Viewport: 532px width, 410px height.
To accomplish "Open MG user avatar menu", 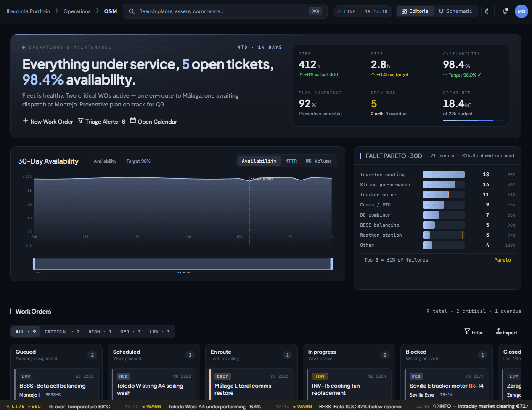I will (521, 11).
